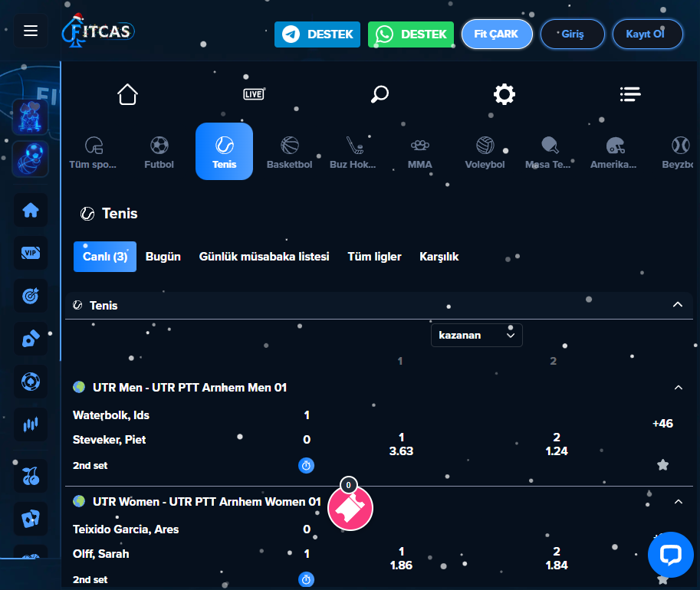Viewport: 700px width, 590px height.
Task: Open the bet list menu icon
Action: tap(630, 94)
